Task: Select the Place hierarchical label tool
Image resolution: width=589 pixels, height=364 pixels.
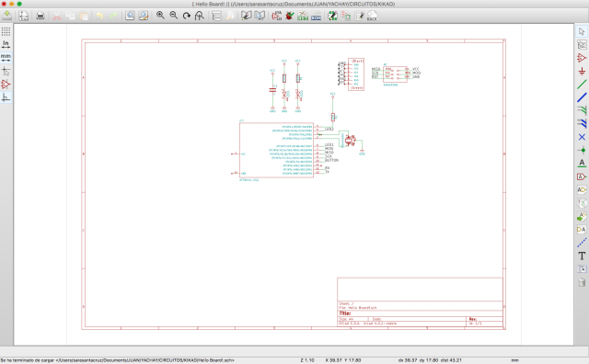Action: tap(582, 190)
